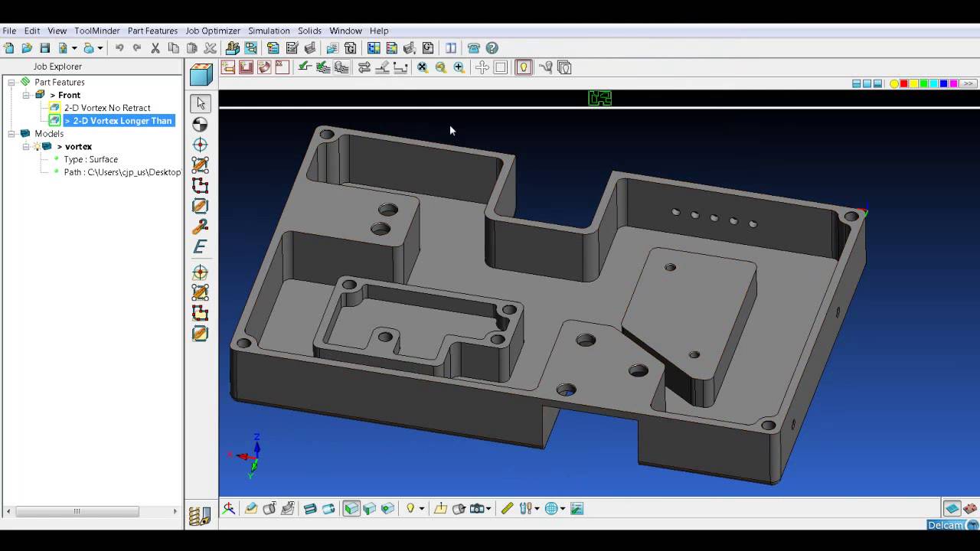Open the bottom light bulb dropdown arrow
This screenshot has height=551, width=980.
pyautogui.click(x=421, y=508)
